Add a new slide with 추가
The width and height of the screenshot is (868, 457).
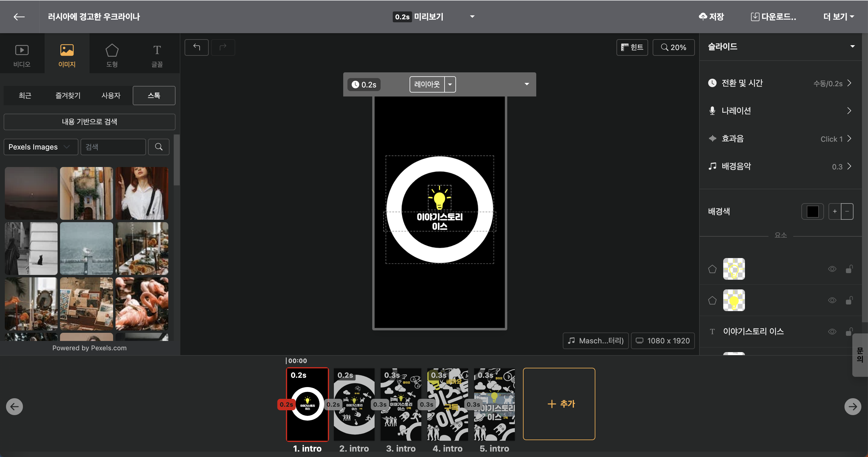pos(559,404)
